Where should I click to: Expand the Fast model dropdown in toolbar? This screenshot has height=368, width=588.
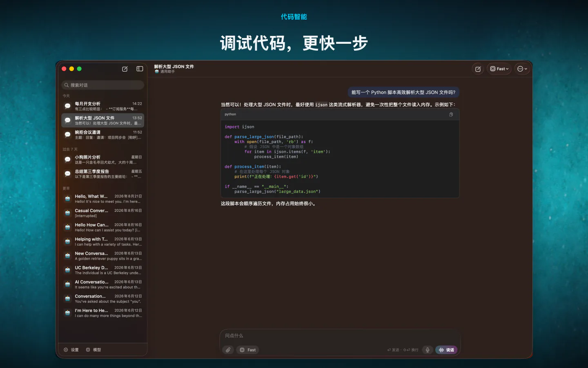[x=499, y=69]
